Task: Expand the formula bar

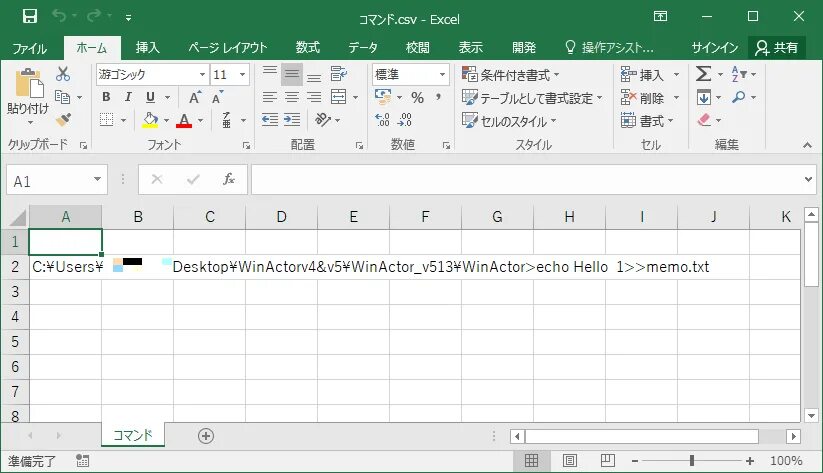Action: (x=808, y=180)
